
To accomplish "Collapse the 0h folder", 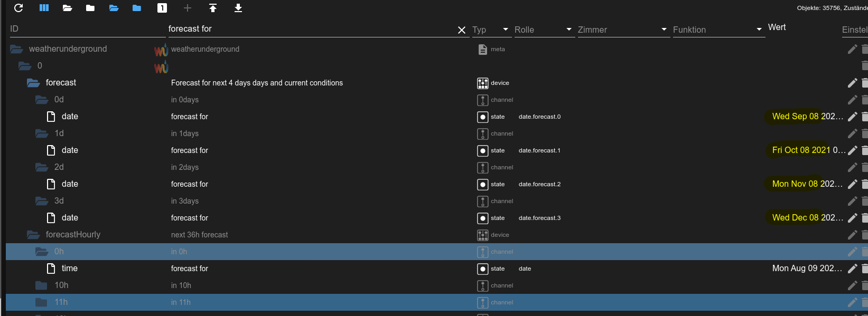I will [42, 252].
